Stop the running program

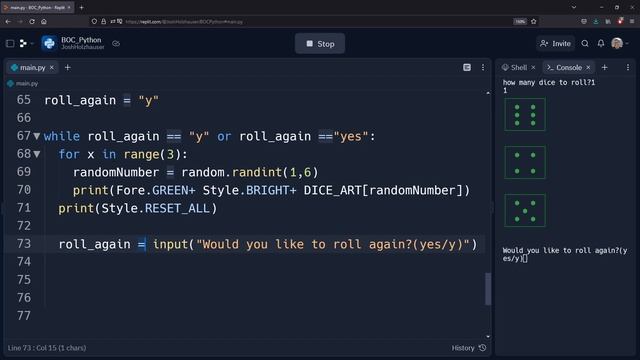click(x=320, y=44)
